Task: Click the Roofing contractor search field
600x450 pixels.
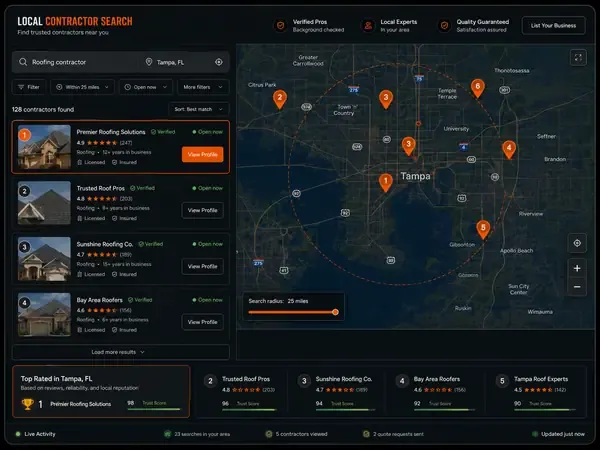Action: (x=78, y=62)
